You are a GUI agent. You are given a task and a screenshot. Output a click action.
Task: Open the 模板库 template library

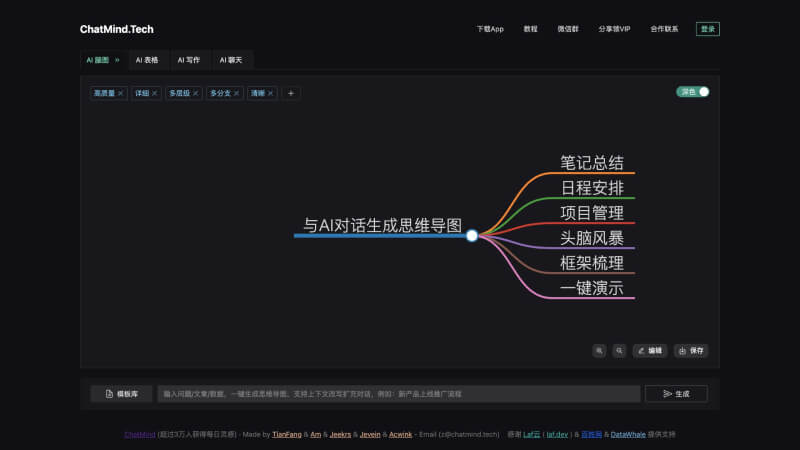tap(121, 394)
